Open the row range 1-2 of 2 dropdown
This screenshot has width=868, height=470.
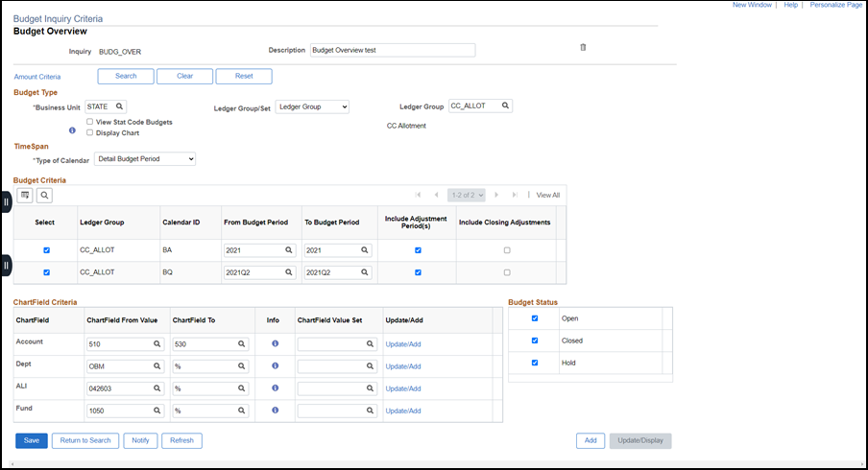pos(468,195)
